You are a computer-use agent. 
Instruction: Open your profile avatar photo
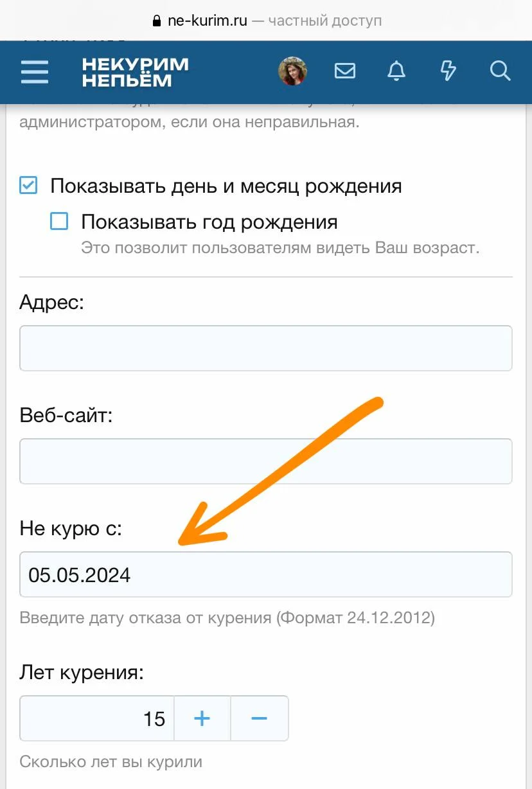292,71
